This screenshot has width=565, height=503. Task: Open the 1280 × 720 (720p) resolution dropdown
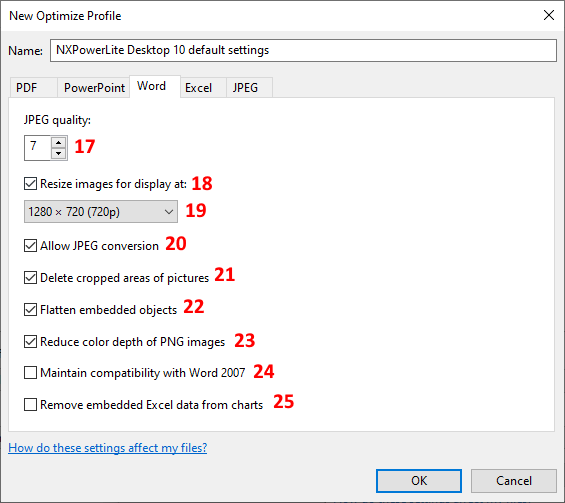pyautogui.click(x=101, y=212)
